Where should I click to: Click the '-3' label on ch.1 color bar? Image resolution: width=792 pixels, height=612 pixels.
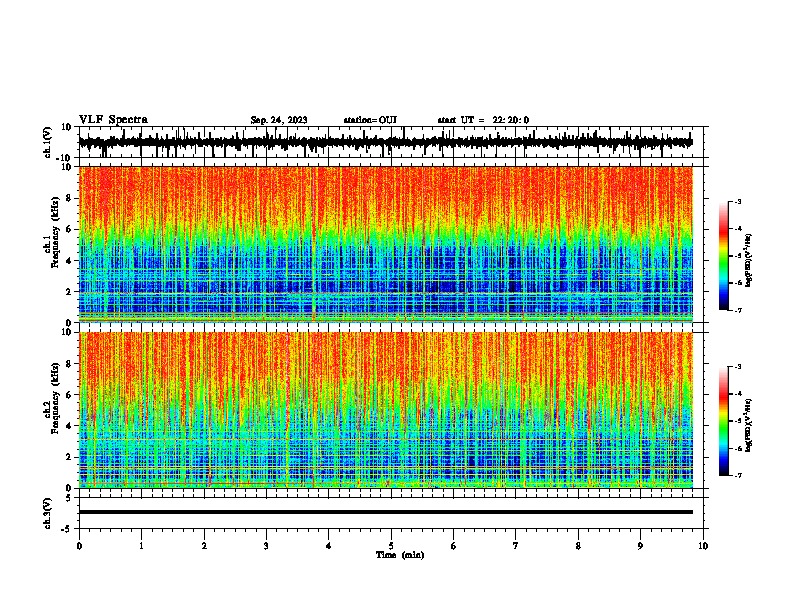pos(737,201)
